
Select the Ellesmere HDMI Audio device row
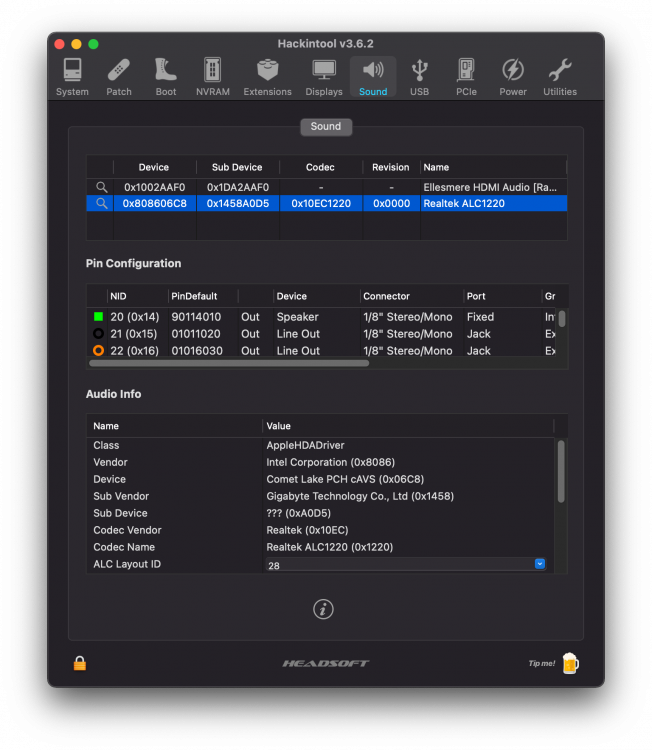coord(327,187)
